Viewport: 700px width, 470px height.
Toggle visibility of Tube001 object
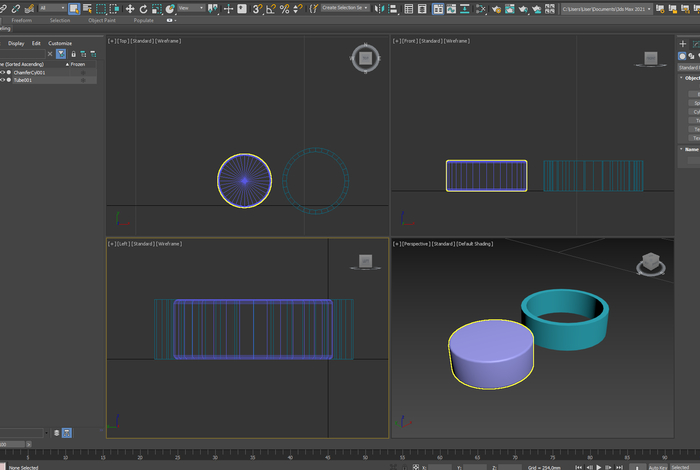[4, 80]
